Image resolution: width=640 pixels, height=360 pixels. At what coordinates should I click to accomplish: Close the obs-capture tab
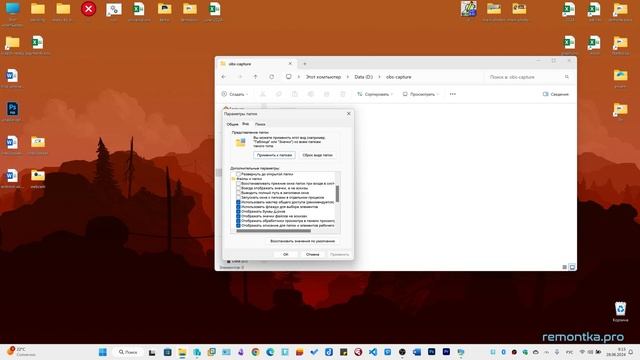(x=290, y=64)
